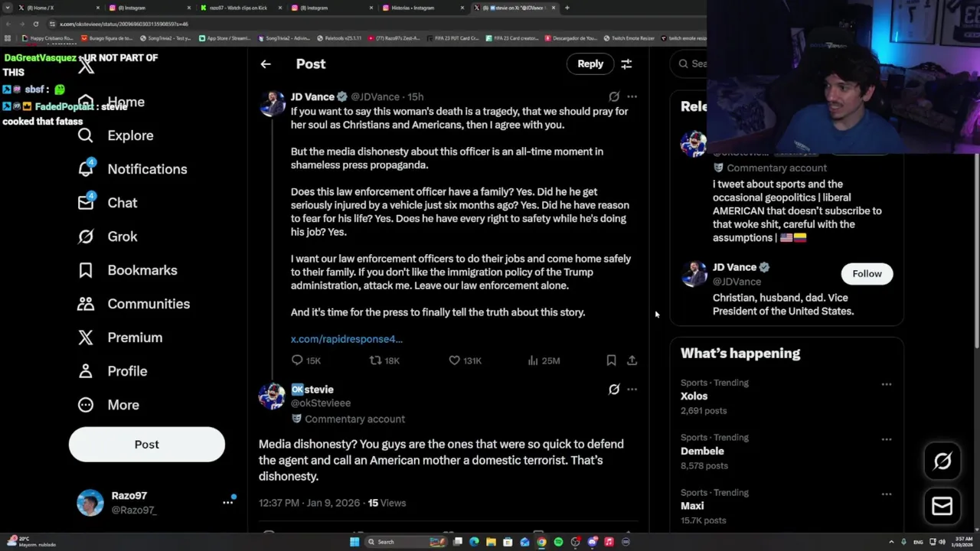Open the Profile person icon
980x551 pixels.
click(86, 371)
